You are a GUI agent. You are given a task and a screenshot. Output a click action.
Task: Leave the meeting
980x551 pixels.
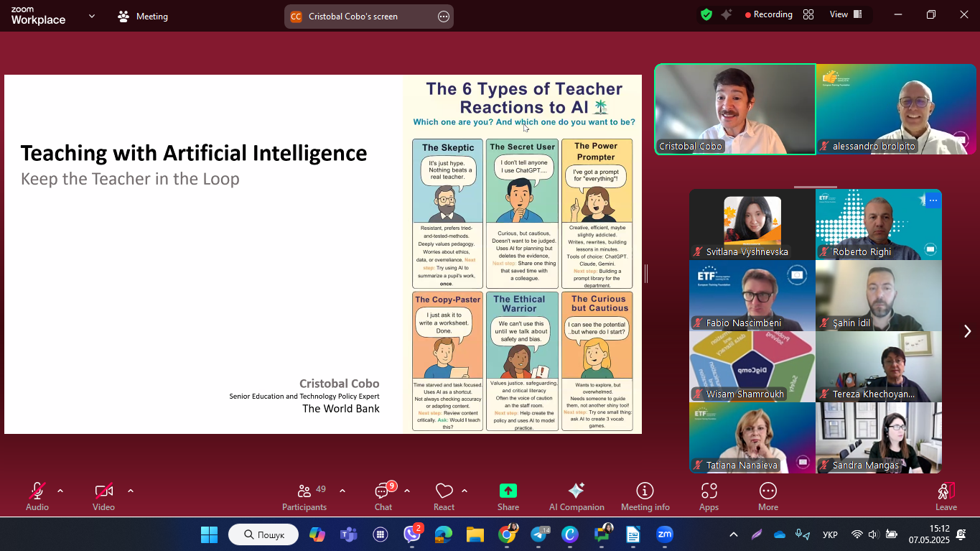tap(946, 496)
